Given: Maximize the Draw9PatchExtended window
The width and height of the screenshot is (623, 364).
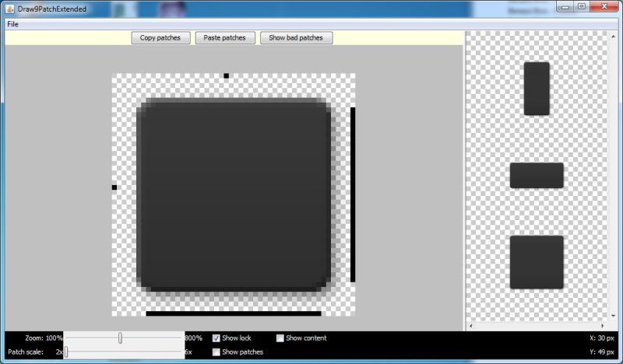Looking at the screenshot, I should tap(581, 6).
